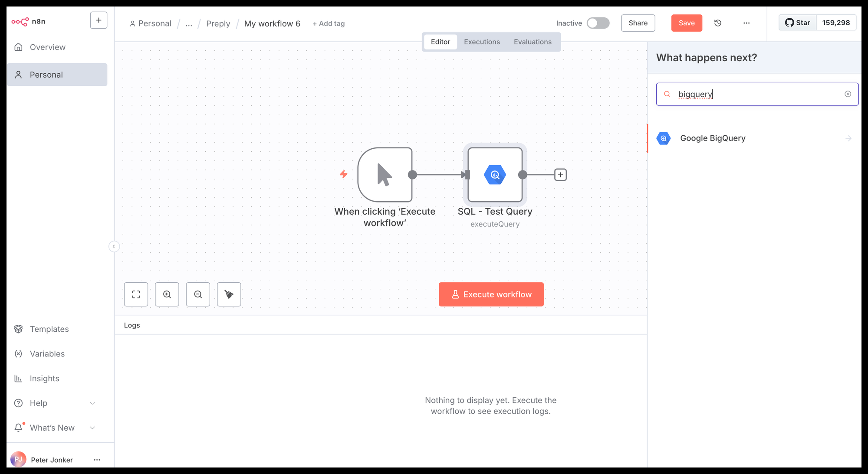The height and width of the screenshot is (474, 868).
Task: Click the n8n plus create button
Action: [99, 20]
